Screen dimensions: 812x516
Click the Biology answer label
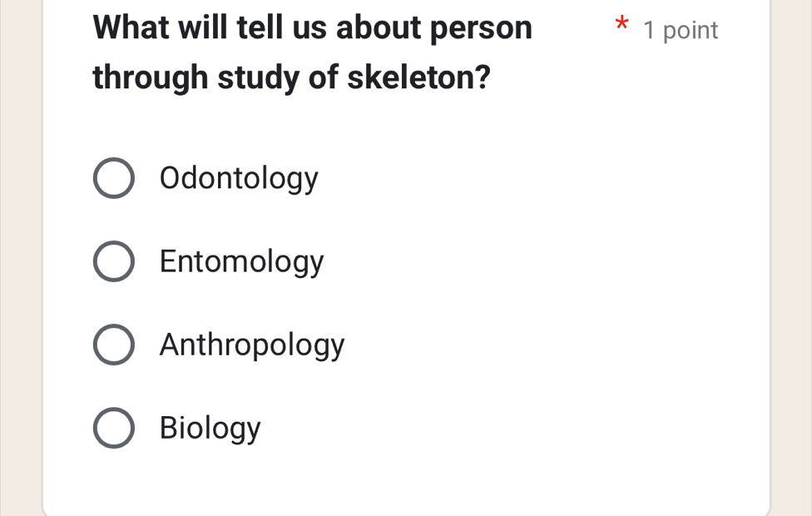coord(210,427)
